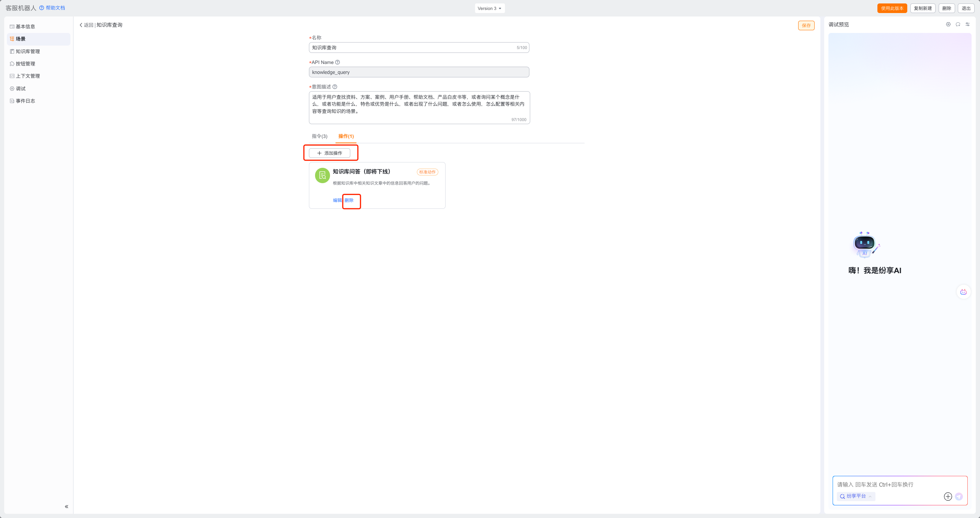Click the new conversation icon in 调试预览
This screenshot has width=980, height=518.
pyautogui.click(x=958, y=25)
